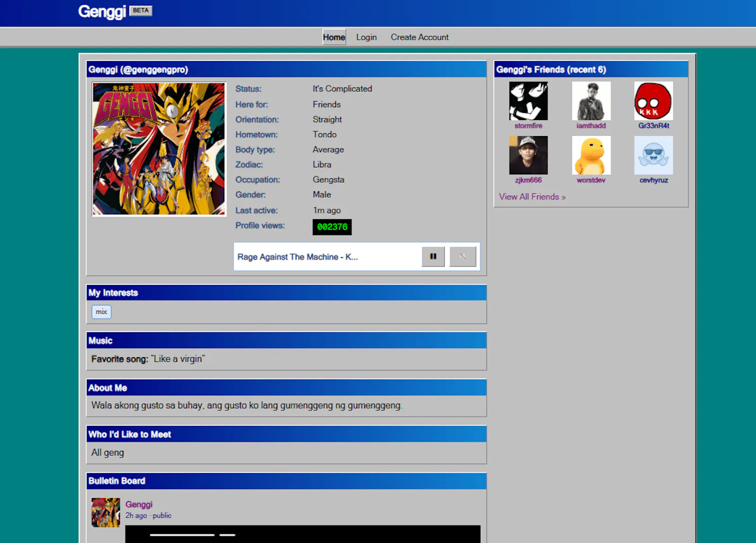Visit zjkm666 profile name link
Viewport: 756px width, 543px height.
528,180
